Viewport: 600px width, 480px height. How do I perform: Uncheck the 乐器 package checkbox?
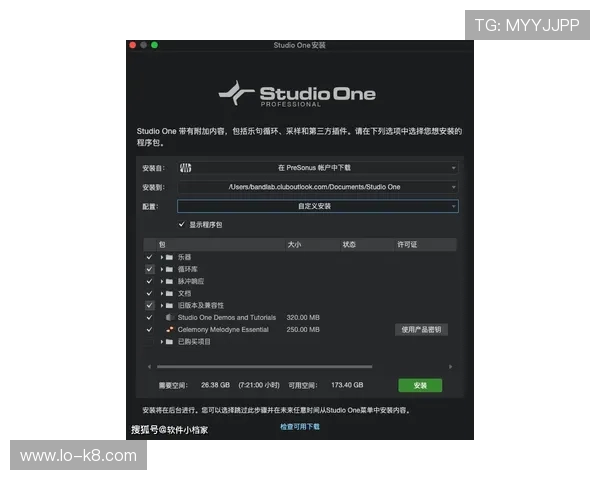click(x=150, y=257)
